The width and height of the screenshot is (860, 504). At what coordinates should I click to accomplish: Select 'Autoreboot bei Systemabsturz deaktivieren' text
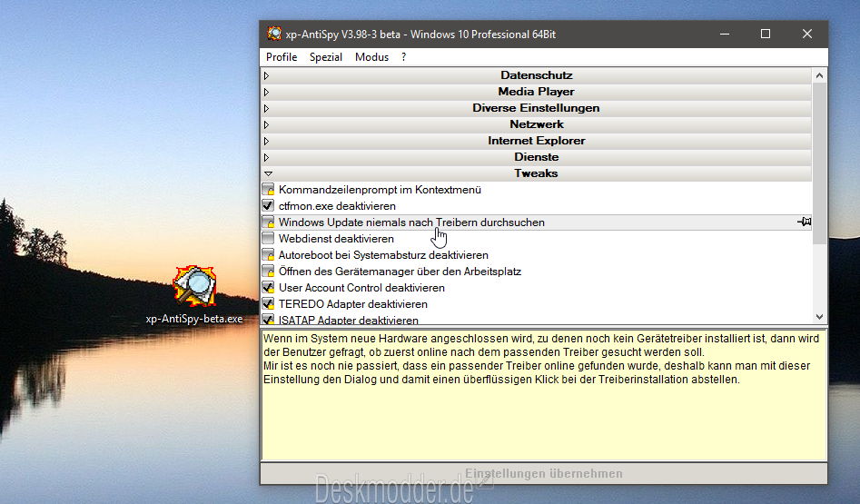[x=383, y=255]
